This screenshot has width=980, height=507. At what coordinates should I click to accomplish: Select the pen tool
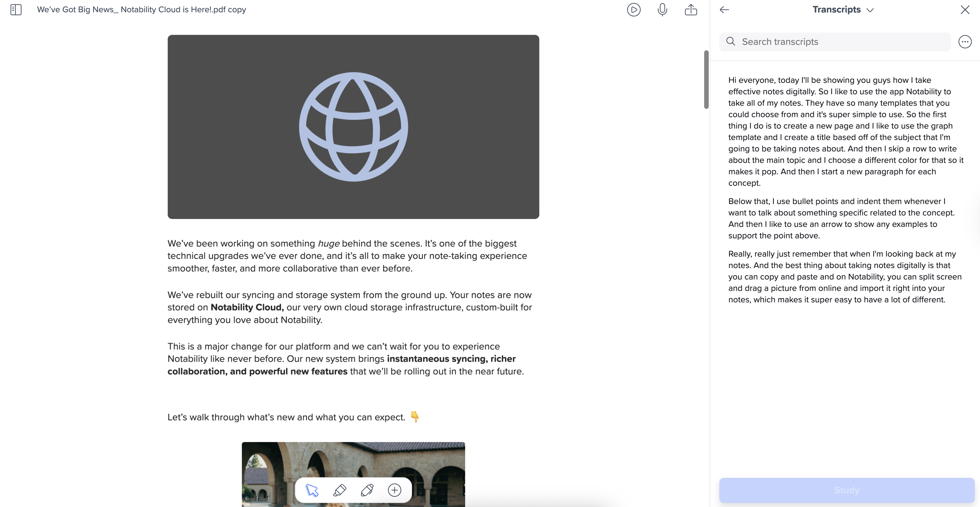[367, 490]
